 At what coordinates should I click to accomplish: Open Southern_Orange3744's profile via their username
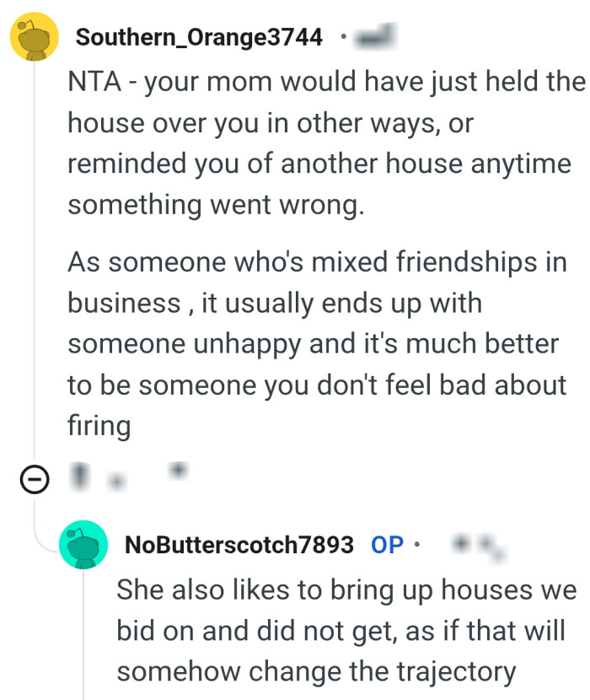tap(200, 37)
